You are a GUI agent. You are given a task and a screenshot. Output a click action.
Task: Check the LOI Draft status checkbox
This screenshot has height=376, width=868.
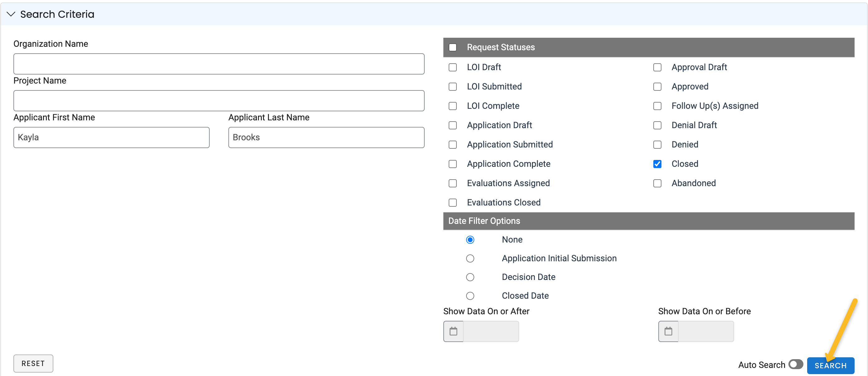(x=452, y=67)
